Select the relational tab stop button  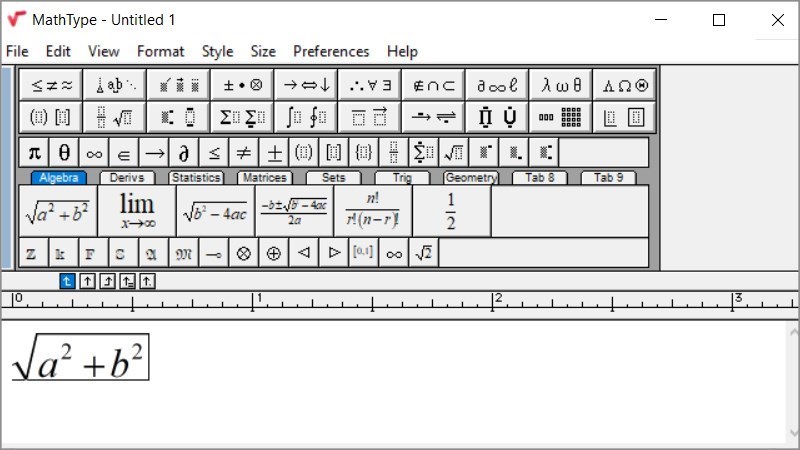[127, 281]
